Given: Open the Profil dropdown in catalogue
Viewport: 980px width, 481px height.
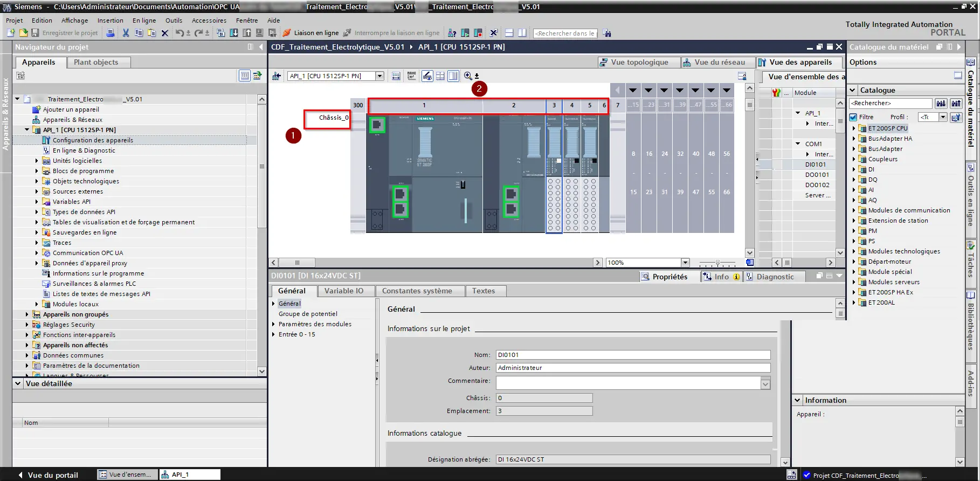Looking at the screenshot, I should click(x=943, y=117).
